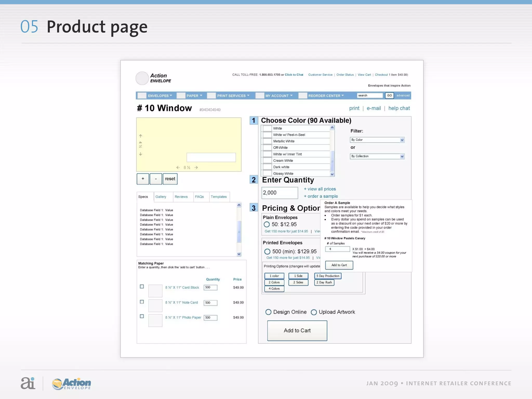Open the Reviews tab
This screenshot has height=399, width=532.
[x=181, y=197]
